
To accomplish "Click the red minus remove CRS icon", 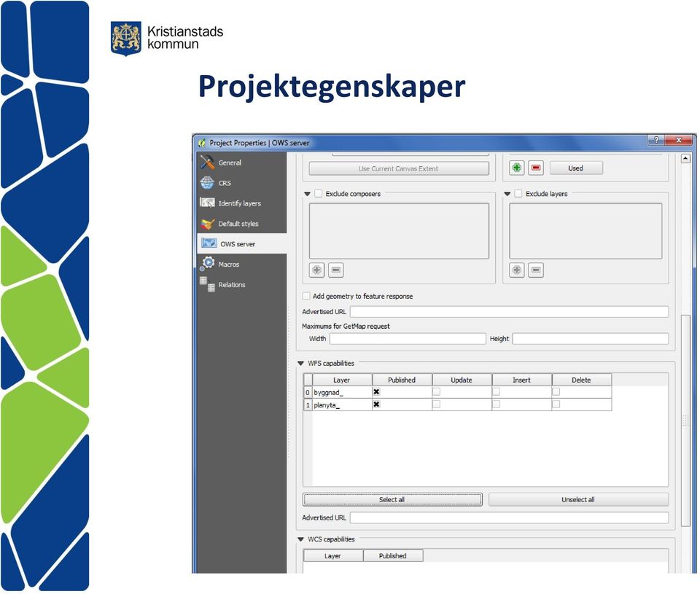I will click(536, 168).
